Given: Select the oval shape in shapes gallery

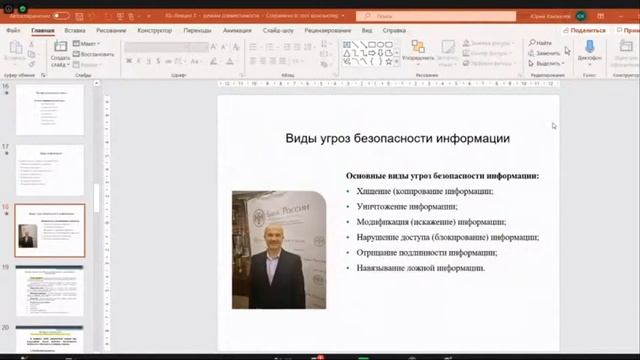Looking at the screenshot, I should point(380,44).
